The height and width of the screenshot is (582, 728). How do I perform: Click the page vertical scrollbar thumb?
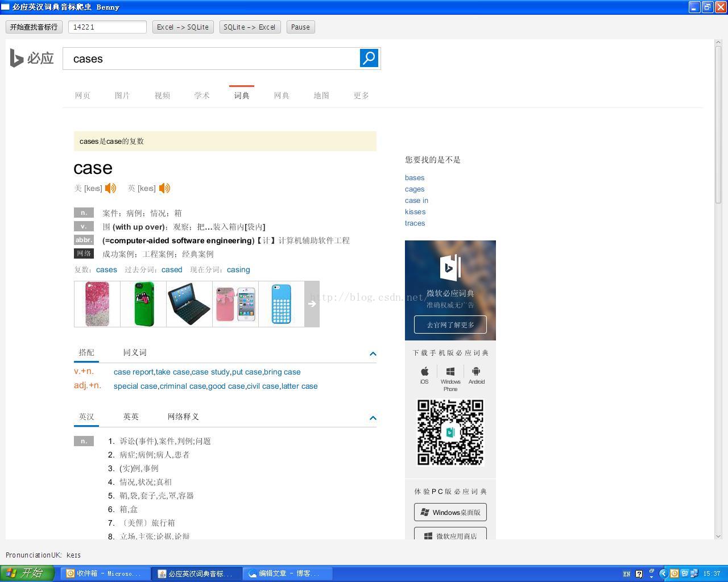[718, 124]
